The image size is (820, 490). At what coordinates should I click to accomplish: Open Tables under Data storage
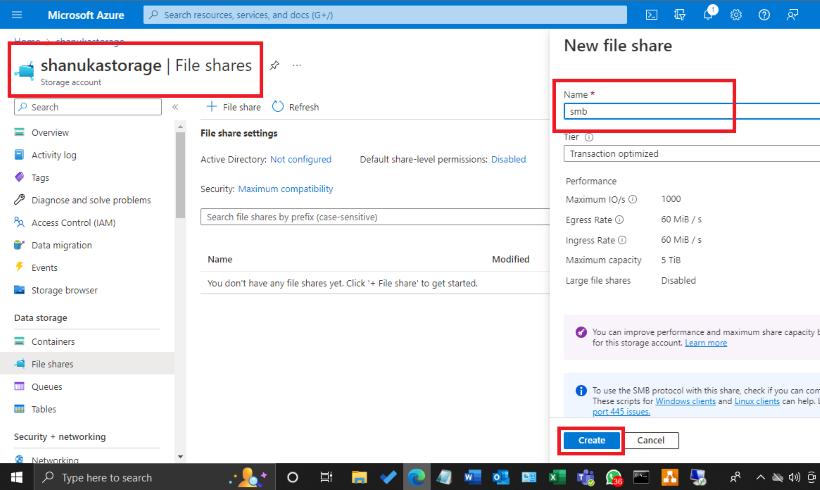point(43,409)
